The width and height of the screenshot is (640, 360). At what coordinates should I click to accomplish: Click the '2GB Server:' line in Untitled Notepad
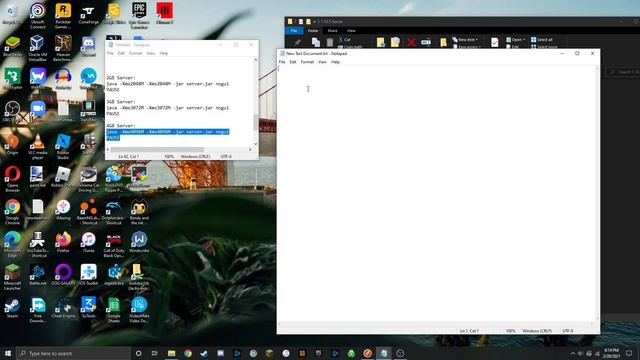121,78
